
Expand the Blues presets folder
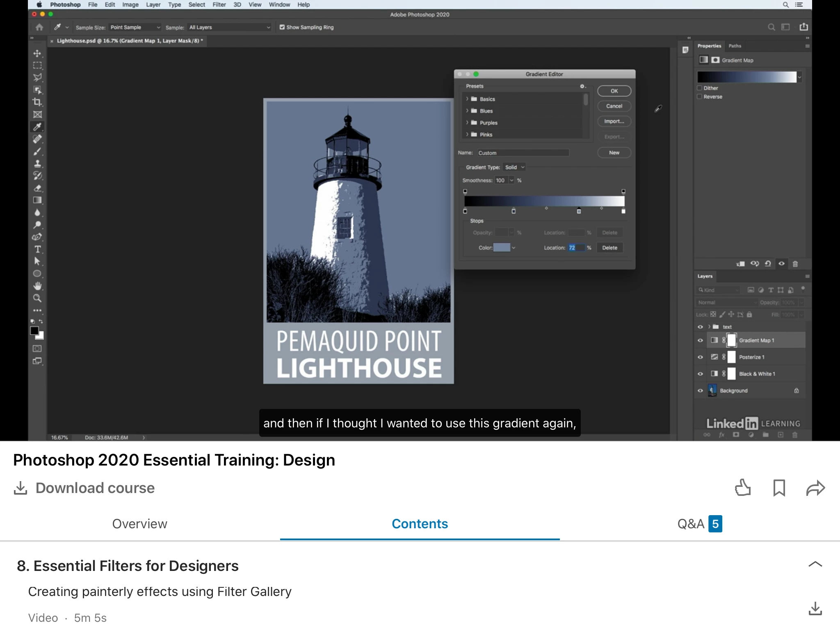(467, 111)
